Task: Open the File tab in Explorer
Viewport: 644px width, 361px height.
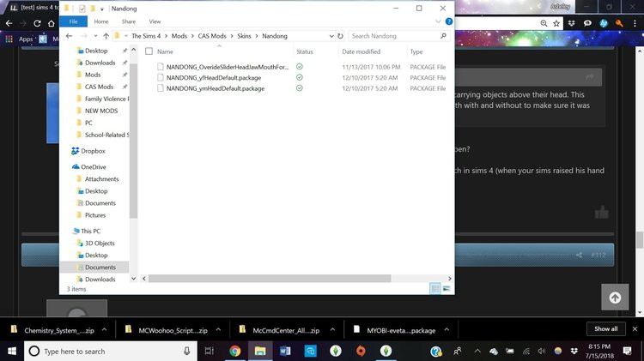Action: point(73,21)
